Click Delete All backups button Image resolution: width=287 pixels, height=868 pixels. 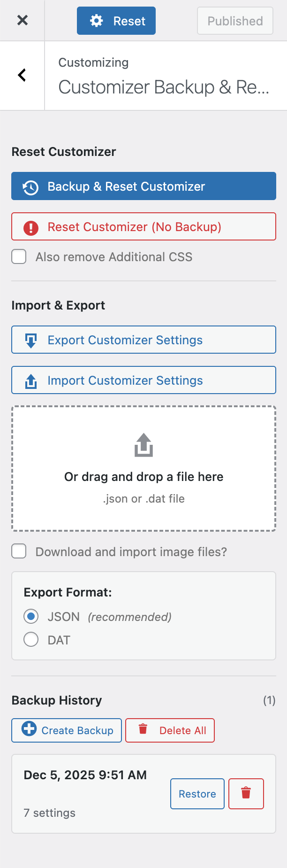click(x=170, y=730)
